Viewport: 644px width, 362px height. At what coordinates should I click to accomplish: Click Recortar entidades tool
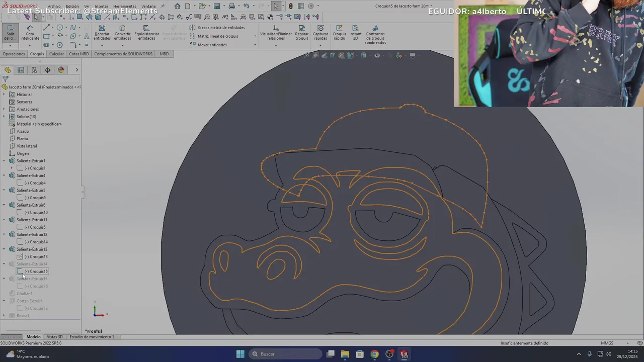point(102,33)
